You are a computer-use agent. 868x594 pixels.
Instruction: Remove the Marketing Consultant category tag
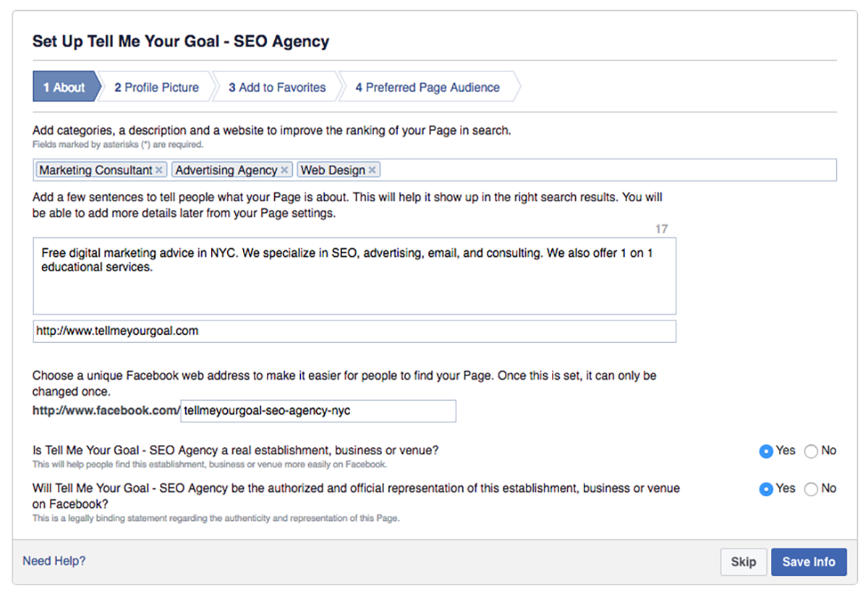pos(158,170)
